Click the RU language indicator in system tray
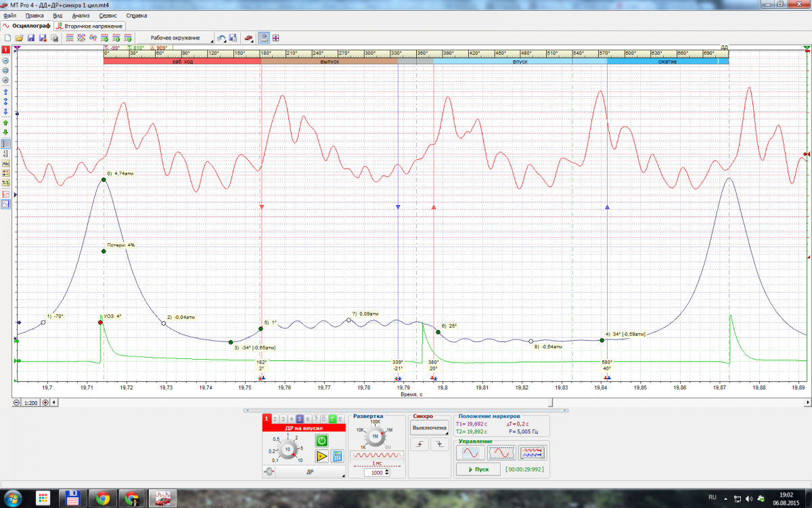Screen dimensions: 812x508 (712, 496)
